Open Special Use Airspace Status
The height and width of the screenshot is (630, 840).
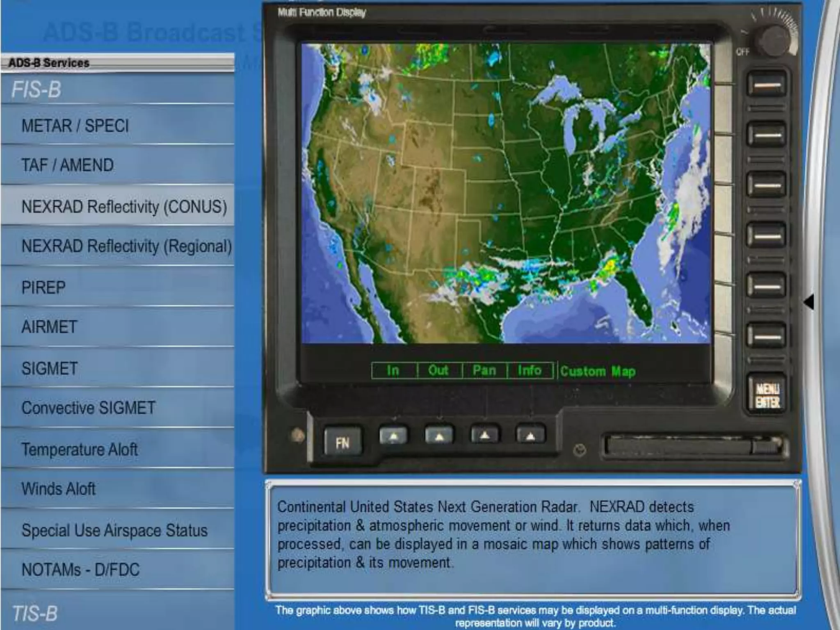tap(114, 530)
